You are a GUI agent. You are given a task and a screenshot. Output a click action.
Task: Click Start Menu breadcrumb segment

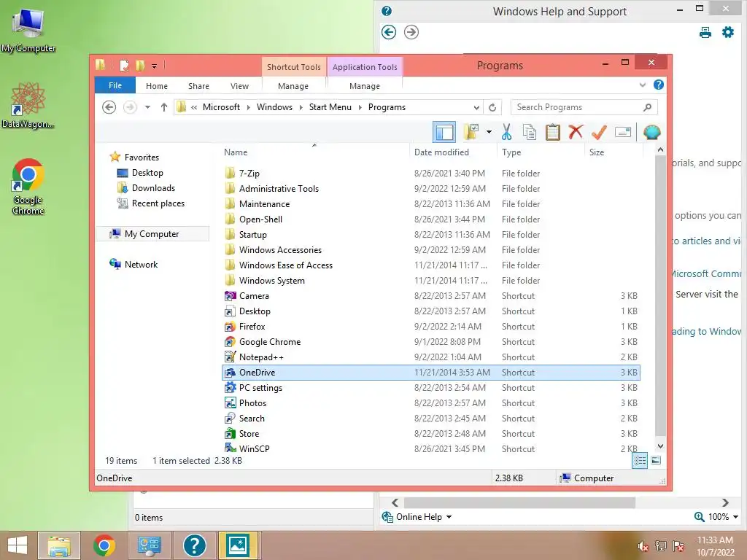330,107
